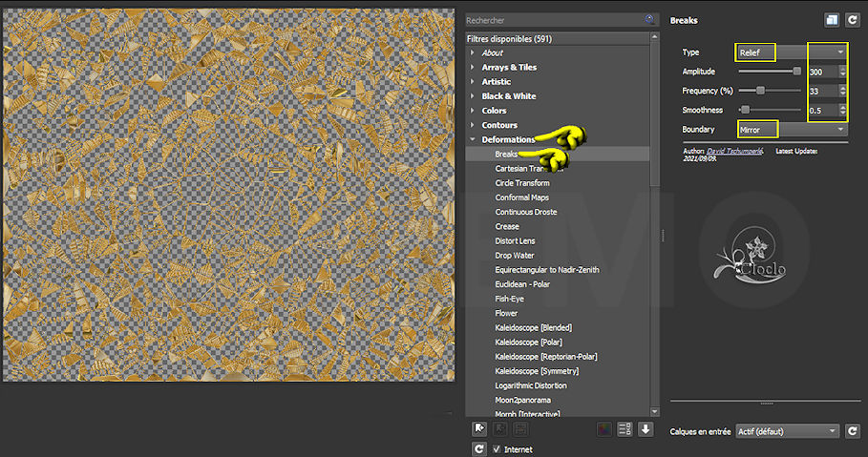The image size is (868, 457).
Task: Collapse the Deformations category
Action: coord(473,139)
